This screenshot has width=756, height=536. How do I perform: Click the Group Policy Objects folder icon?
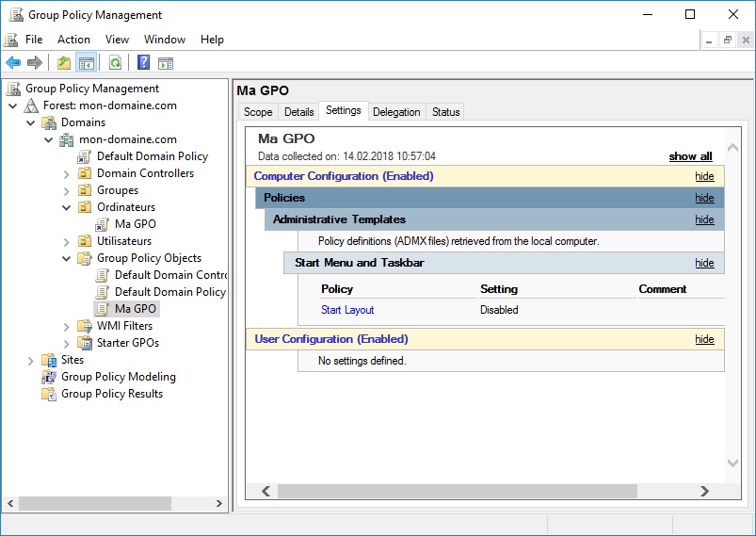tap(85, 258)
